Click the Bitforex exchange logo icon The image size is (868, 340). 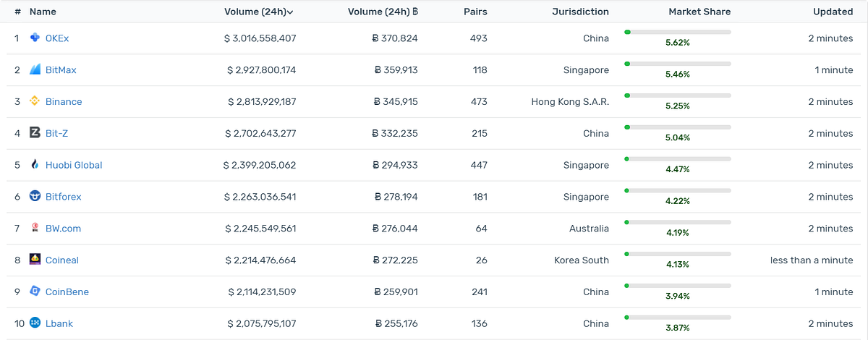click(x=35, y=196)
